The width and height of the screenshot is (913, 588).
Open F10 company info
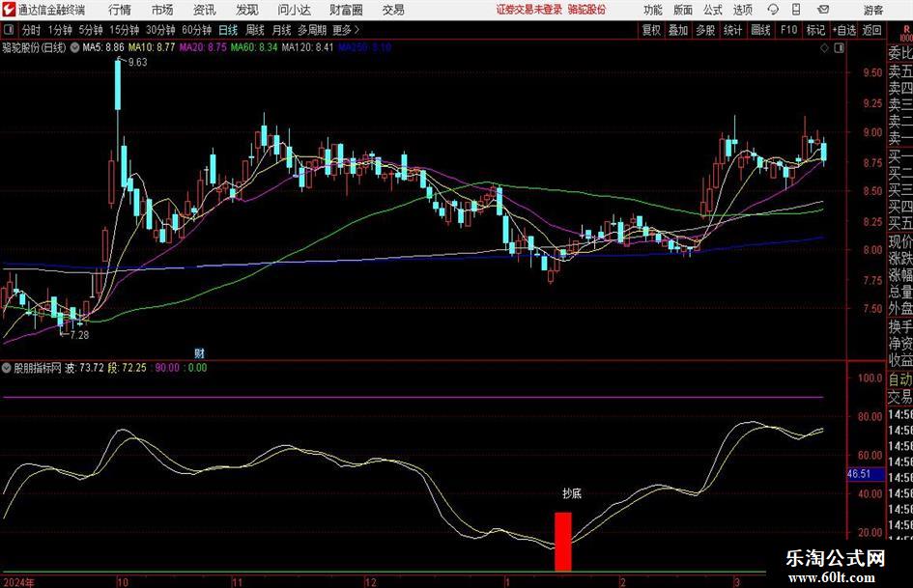(789, 30)
